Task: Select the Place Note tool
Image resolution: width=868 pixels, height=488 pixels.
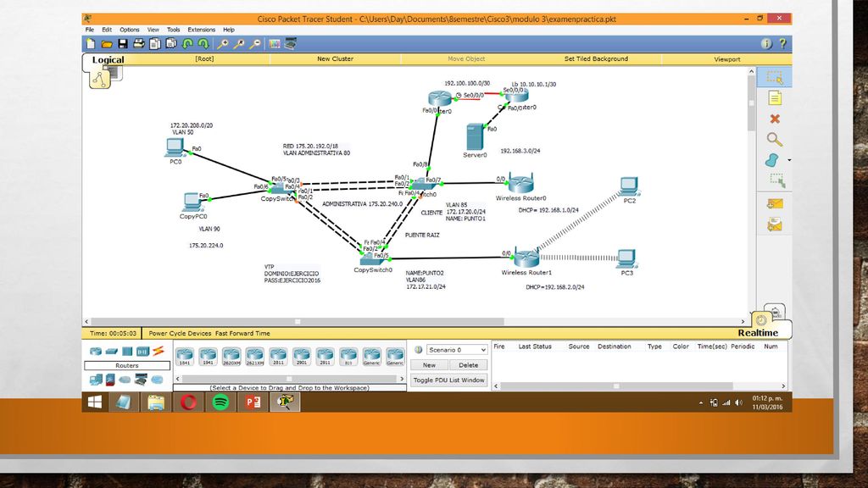Action: click(x=775, y=98)
